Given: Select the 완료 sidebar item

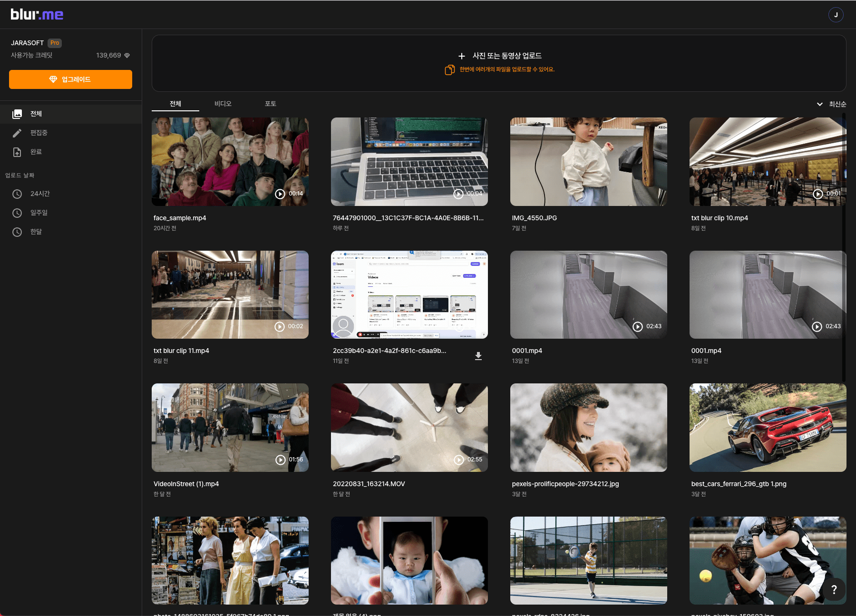Looking at the screenshot, I should [36, 152].
